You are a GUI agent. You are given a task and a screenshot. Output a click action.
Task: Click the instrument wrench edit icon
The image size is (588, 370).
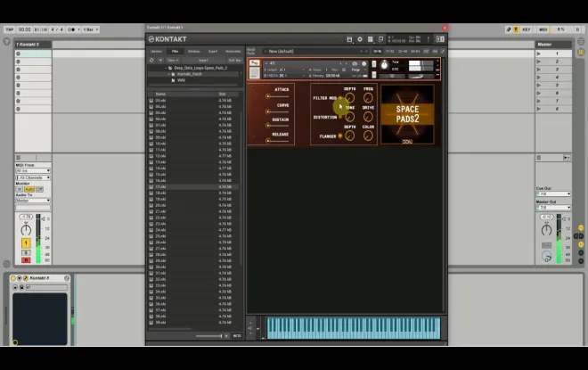click(255, 63)
